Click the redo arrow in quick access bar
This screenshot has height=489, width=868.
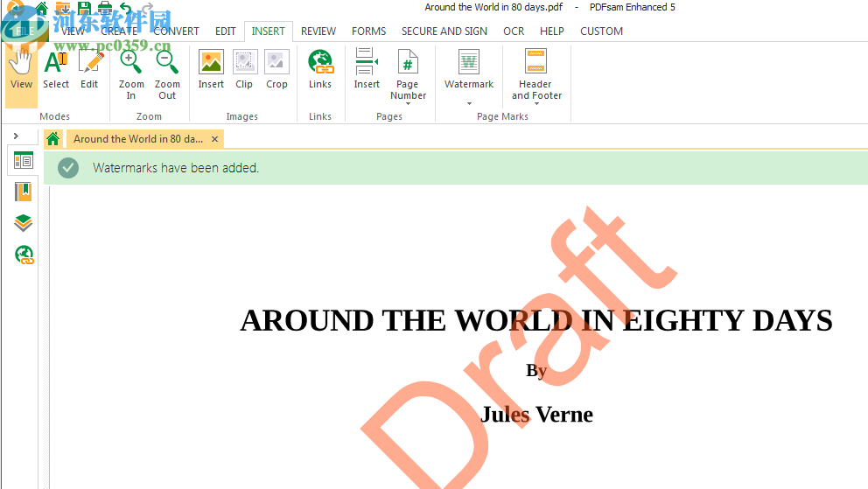coord(147,8)
